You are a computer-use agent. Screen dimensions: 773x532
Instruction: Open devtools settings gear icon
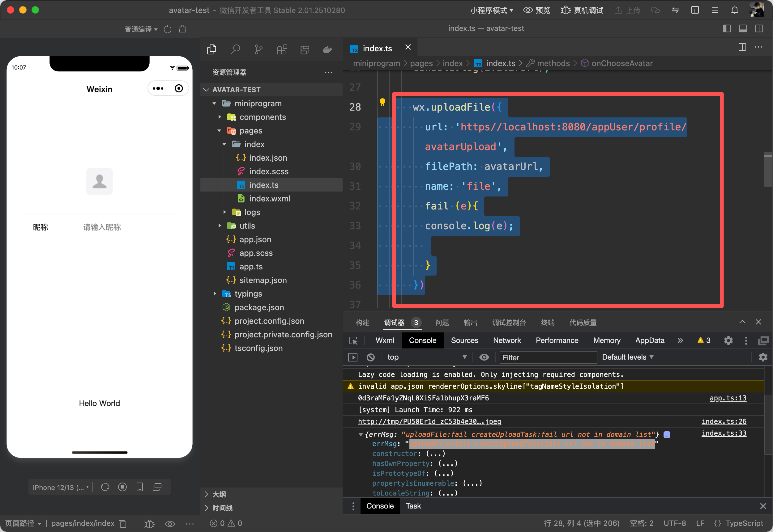coord(728,341)
